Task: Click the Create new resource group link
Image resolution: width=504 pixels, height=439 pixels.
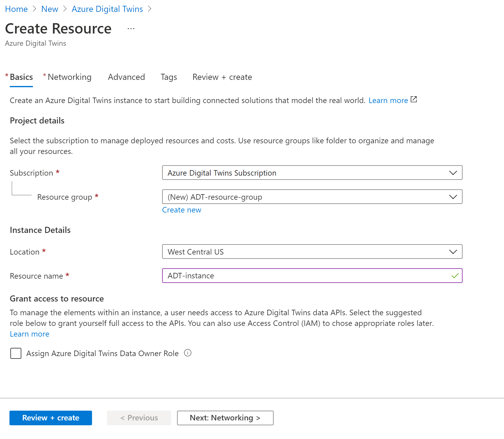Action: (182, 210)
